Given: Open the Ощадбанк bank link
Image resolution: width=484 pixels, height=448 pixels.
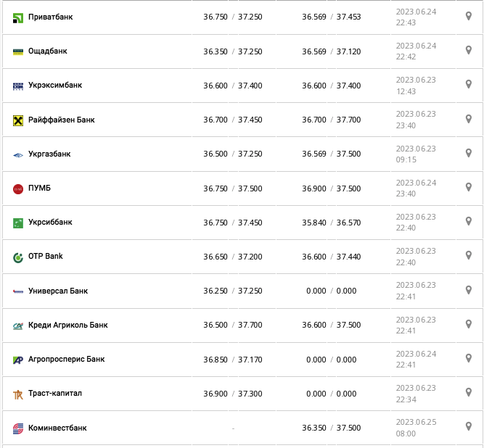Looking at the screenshot, I should (x=48, y=51).
